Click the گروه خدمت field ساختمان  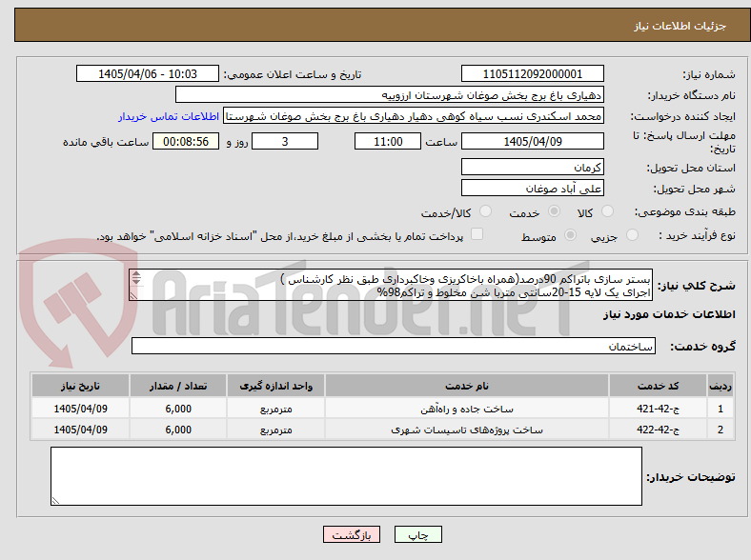coord(394,346)
